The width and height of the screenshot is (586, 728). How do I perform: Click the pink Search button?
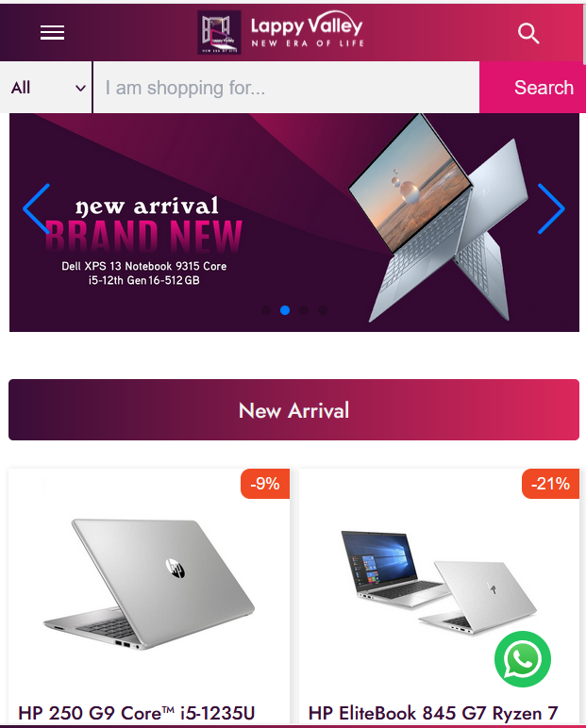point(532,88)
